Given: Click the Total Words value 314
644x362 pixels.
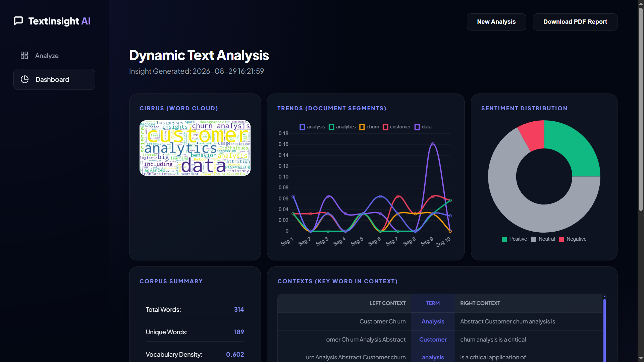Looking at the screenshot, I should 239,309.
